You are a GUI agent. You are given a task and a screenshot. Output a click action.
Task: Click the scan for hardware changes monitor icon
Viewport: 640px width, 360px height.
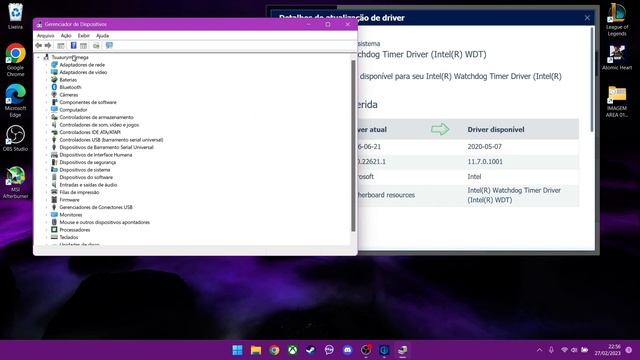click(109, 45)
